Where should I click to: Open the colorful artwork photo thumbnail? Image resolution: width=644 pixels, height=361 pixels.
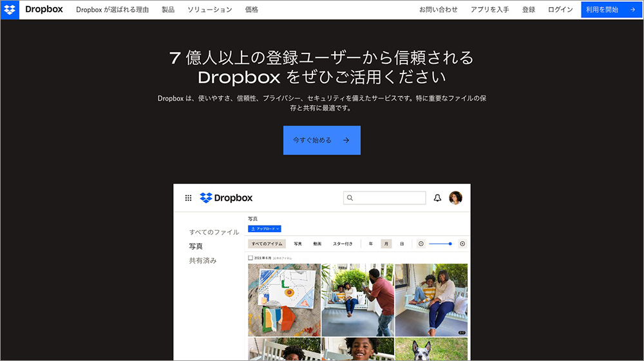point(284,300)
